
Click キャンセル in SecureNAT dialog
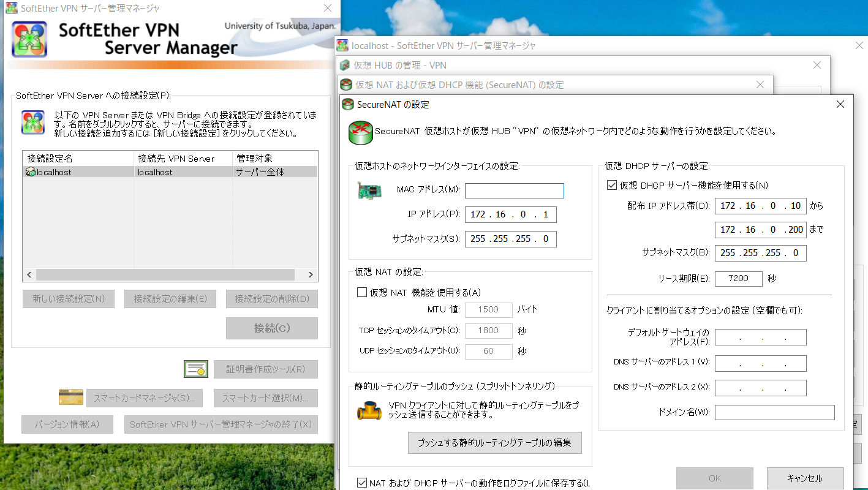tap(806, 478)
